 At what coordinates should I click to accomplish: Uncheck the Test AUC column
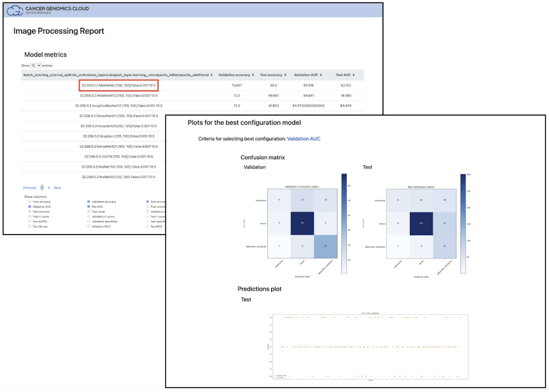(89, 206)
